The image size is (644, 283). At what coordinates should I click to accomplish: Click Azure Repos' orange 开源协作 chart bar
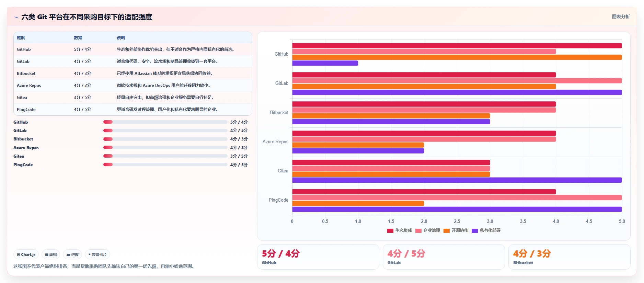[x=358, y=145]
